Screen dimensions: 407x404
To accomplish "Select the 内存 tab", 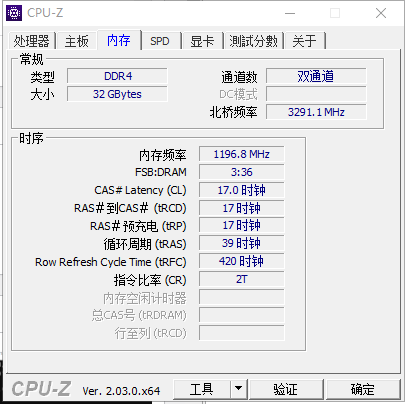I will click(119, 40).
